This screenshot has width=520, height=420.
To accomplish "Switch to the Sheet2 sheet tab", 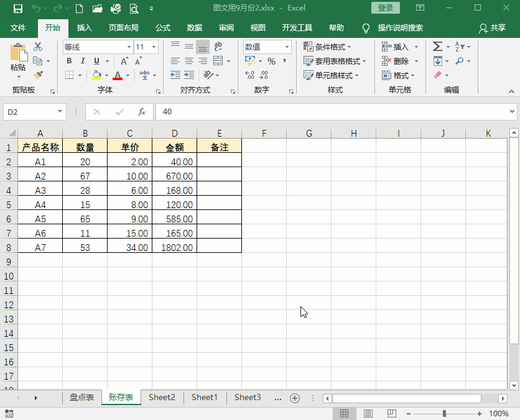I will 162,397.
